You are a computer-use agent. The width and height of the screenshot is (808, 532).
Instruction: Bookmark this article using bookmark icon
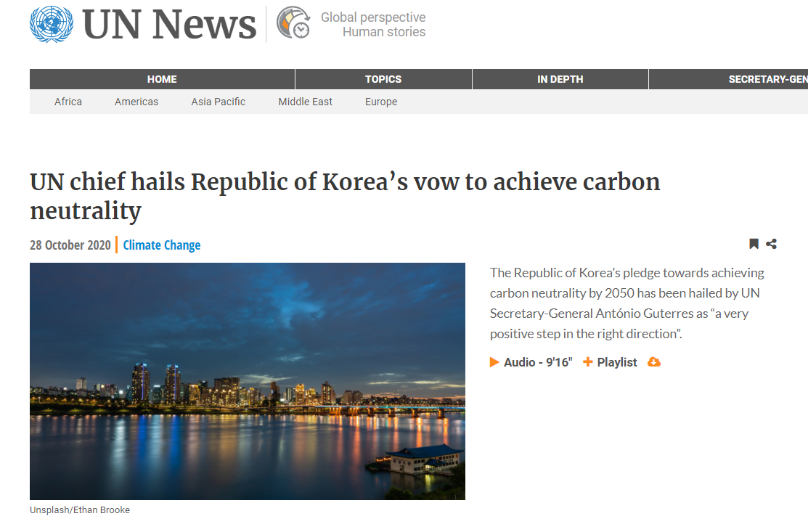click(x=754, y=244)
